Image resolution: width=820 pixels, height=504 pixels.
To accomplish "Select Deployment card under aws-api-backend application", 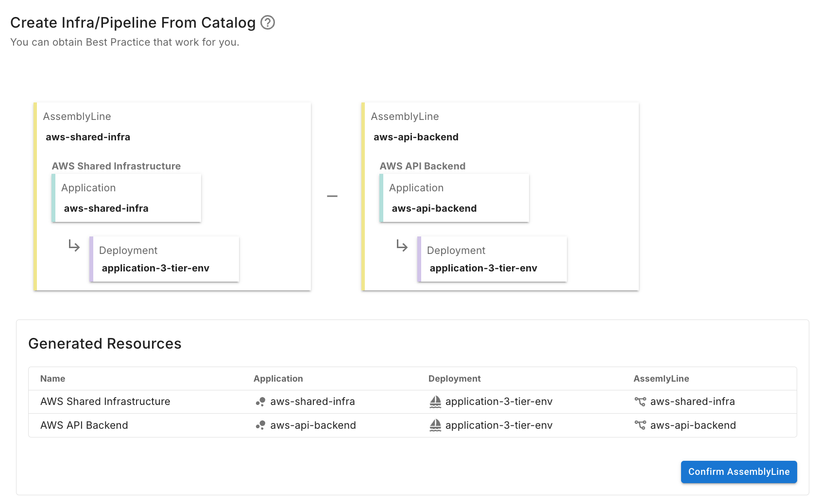I will coord(492,259).
